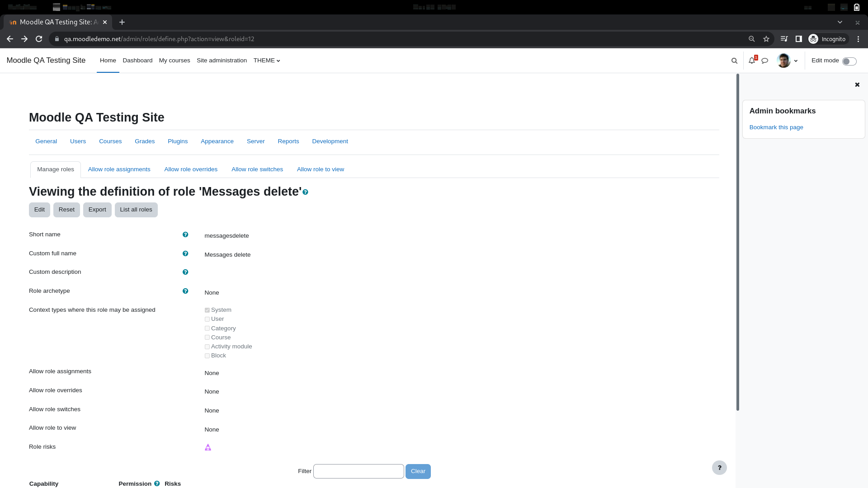Click the User context checkbox
Screen dimensions: 868x488
(207, 319)
